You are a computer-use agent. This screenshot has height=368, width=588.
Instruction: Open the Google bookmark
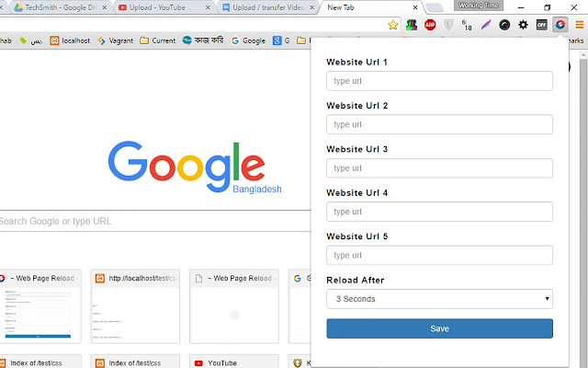pos(248,40)
